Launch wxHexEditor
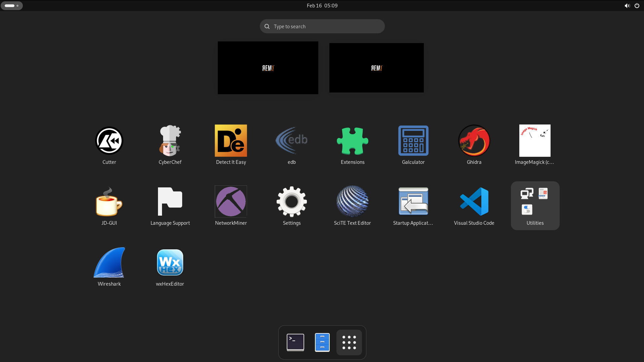Image resolution: width=644 pixels, height=362 pixels. (x=170, y=263)
